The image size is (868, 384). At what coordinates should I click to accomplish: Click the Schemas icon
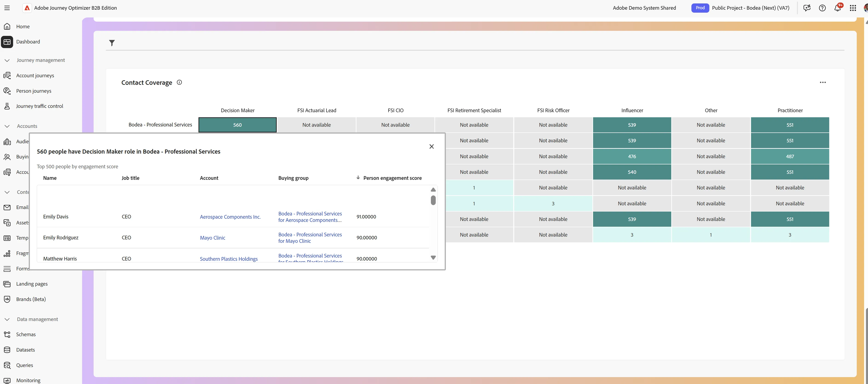coord(7,334)
